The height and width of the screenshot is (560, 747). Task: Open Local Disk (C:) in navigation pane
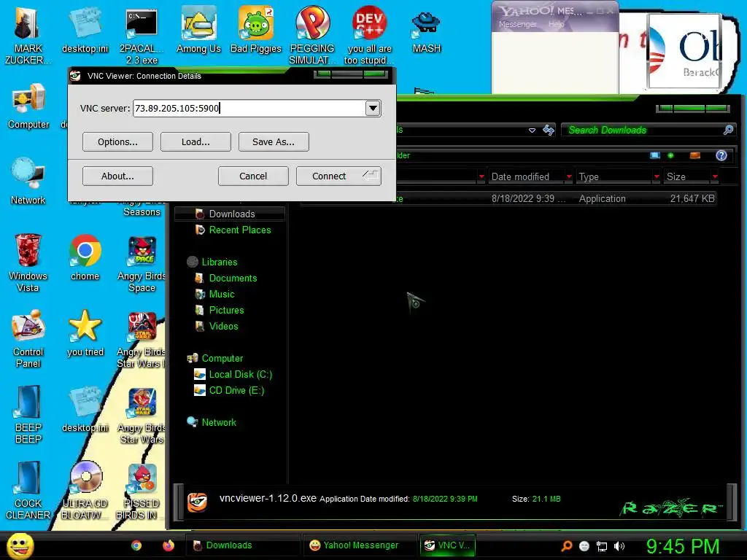pos(233,374)
